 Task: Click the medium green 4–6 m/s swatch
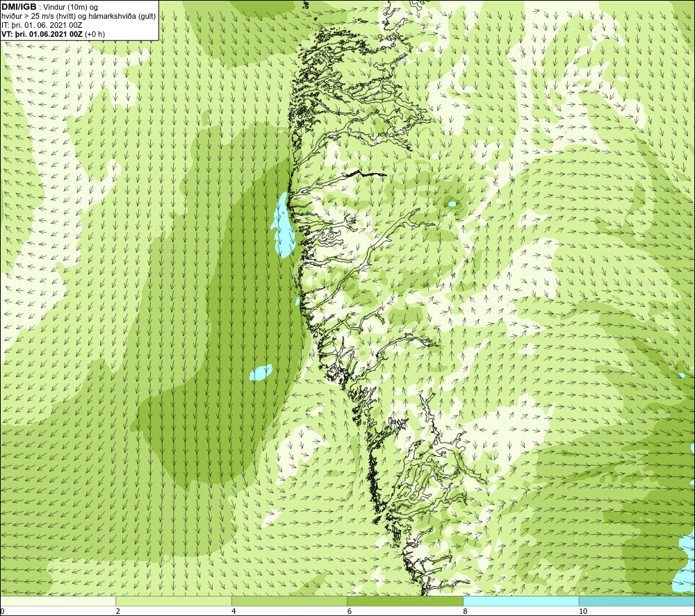point(289,601)
